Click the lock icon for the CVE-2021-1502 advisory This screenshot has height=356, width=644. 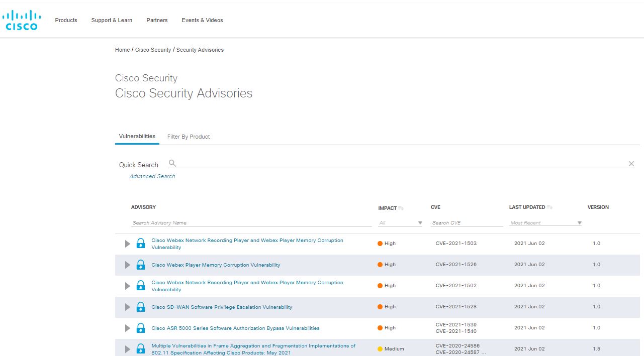[141, 286]
